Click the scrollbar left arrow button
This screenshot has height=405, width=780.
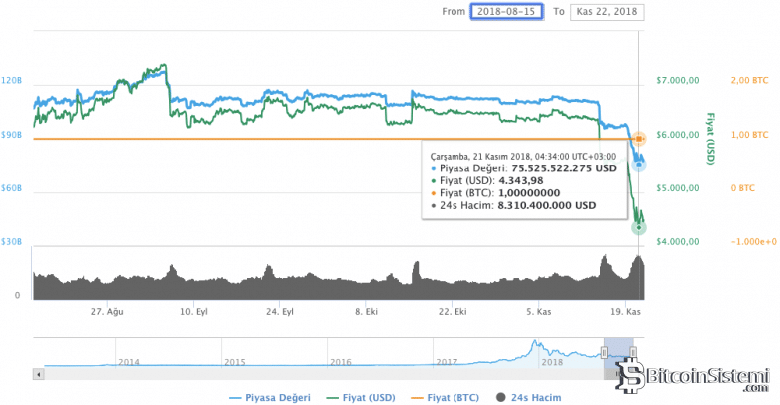[x=38, y=373]
